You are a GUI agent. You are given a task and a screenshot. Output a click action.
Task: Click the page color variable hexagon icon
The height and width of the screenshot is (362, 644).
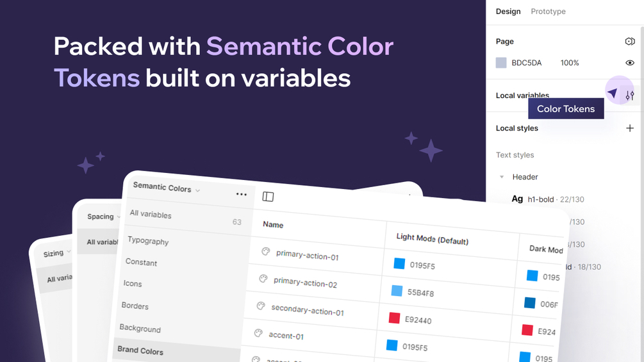[630, 41]
